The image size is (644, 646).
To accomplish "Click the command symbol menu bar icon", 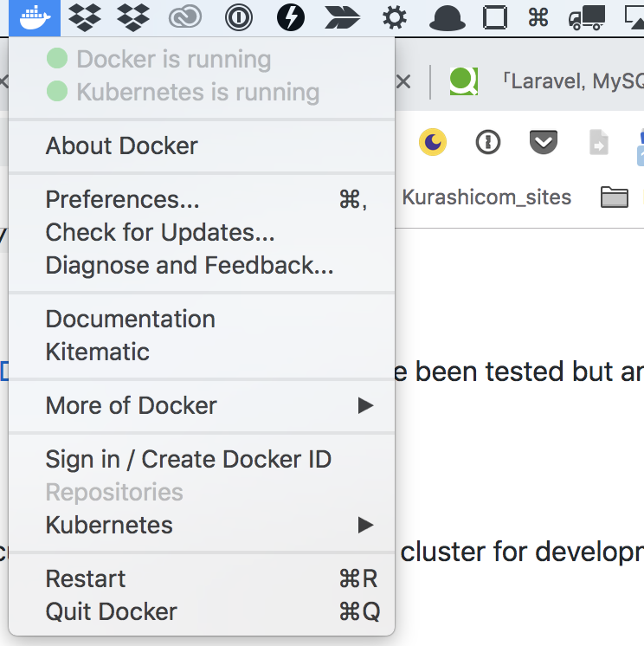I will (538, 17).
